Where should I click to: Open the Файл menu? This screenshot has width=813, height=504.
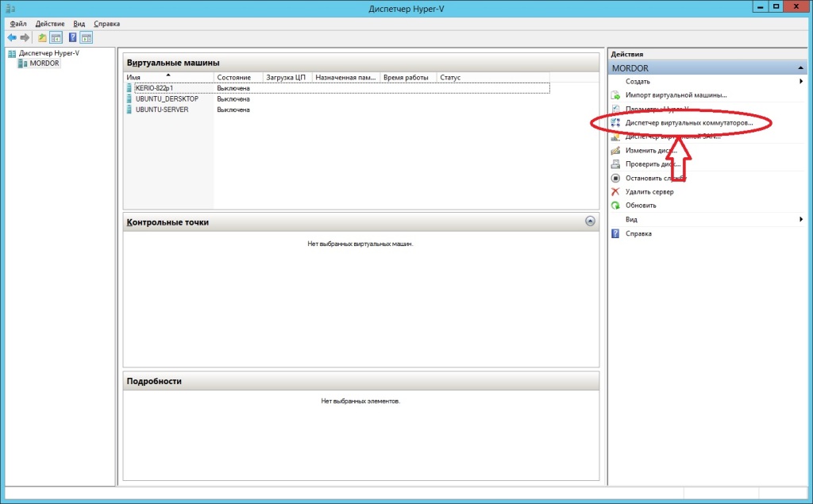click(19, 24)
